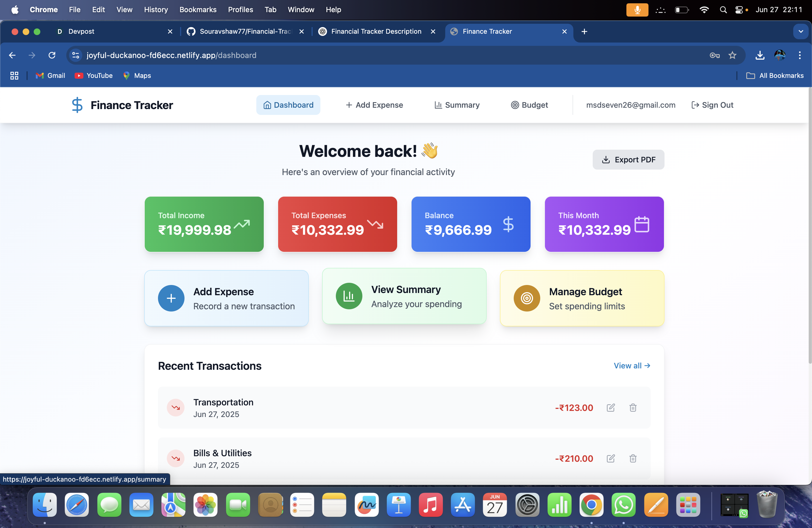The height and width of the screenshot is (528, 812).
Task: Open site information control in address bar
Action: click(76, 55)
